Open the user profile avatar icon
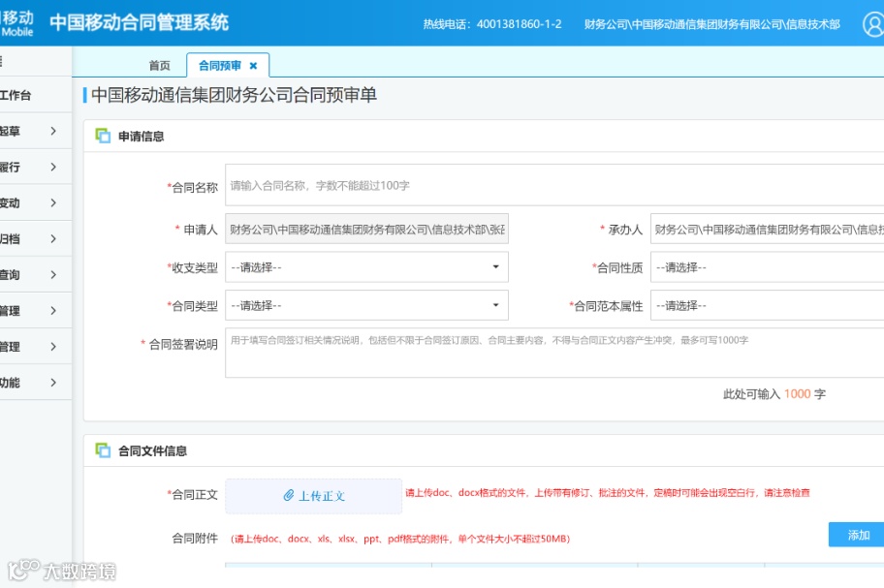Image resolution: width=884 pixels, height=588 pixels. coord(874,23)
